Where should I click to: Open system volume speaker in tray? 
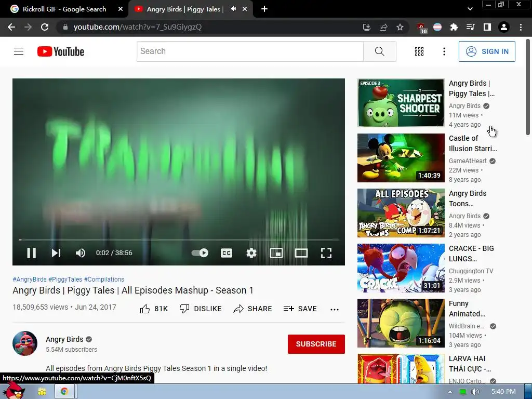(x=475, y=392)
